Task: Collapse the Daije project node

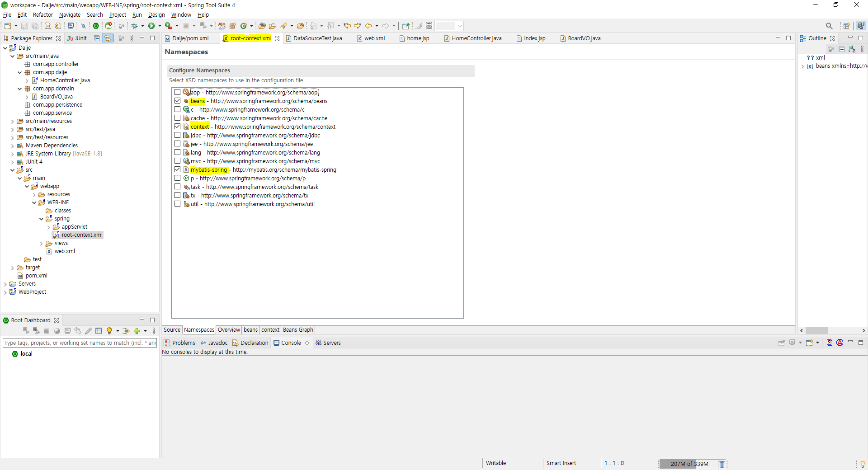Action: [x=5, y=48]
